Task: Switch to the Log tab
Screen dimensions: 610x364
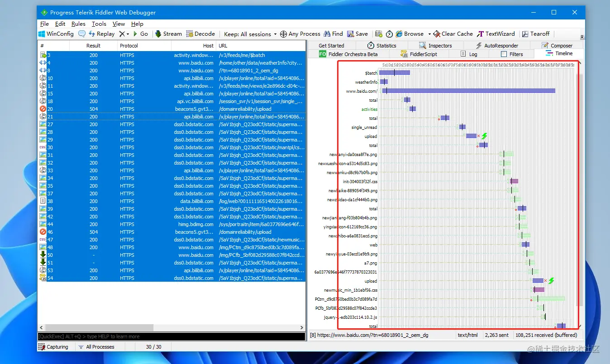Action: coord(469,54)
